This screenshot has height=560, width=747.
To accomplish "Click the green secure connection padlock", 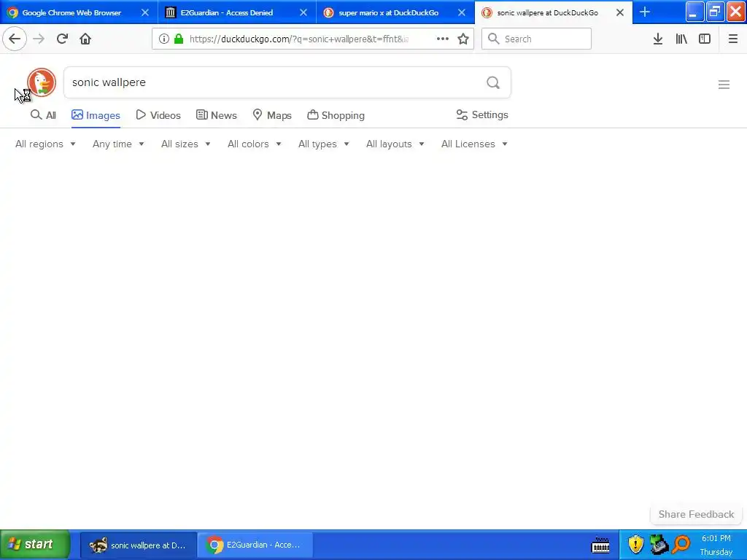I will click(179, 39).
